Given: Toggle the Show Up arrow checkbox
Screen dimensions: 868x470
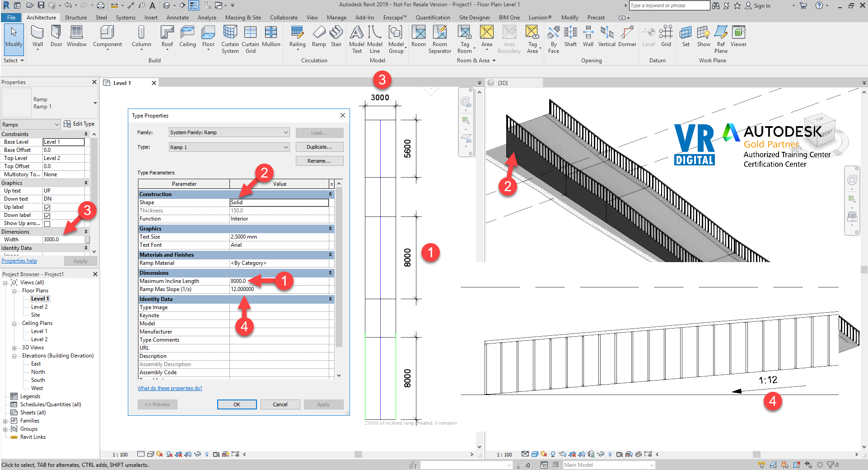Looking at the screenshot, I should point(47,224).
